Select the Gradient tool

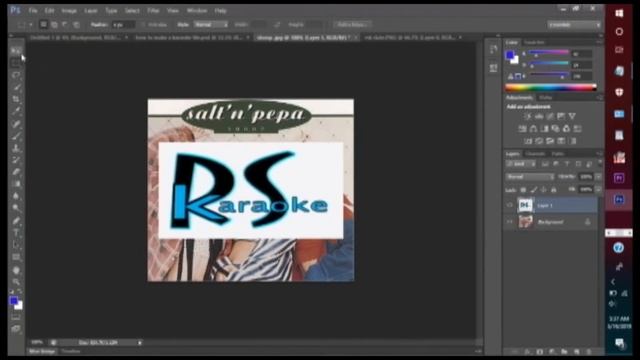click(16, 184)
